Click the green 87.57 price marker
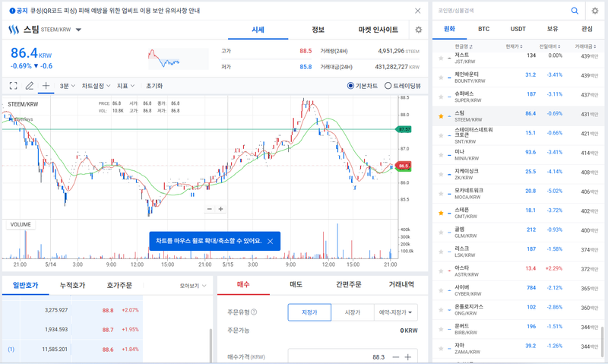This screenshot has width=608, height=364. tap(404, 129)
